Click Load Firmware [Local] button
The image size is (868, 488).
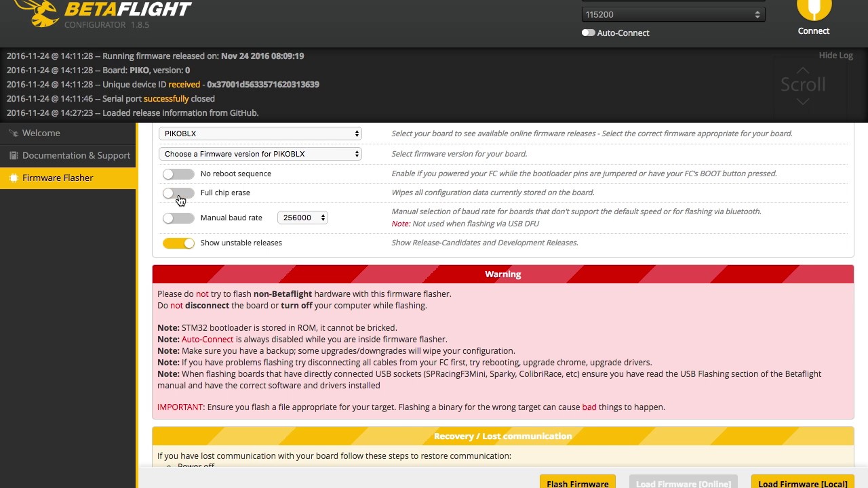point(803,482)
